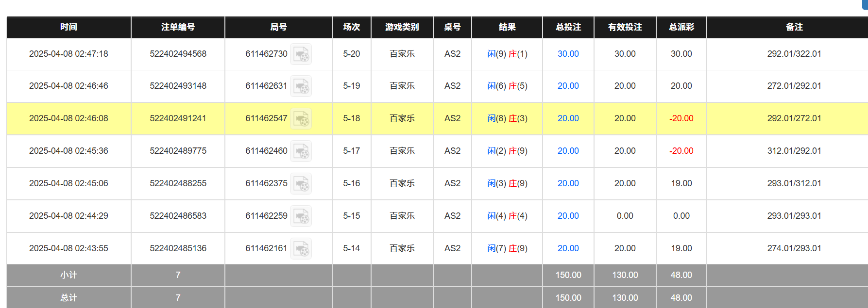Click timestamp 2025-04-08 02:44:29

tap(68, 216)
